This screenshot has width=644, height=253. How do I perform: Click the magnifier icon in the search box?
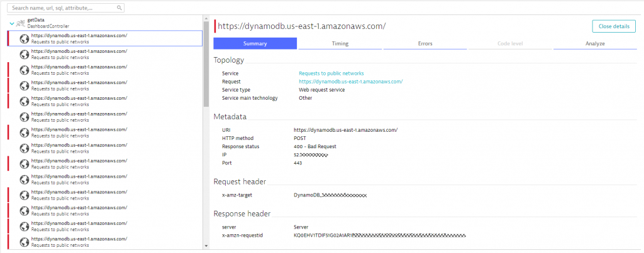[x=119, y=8]
